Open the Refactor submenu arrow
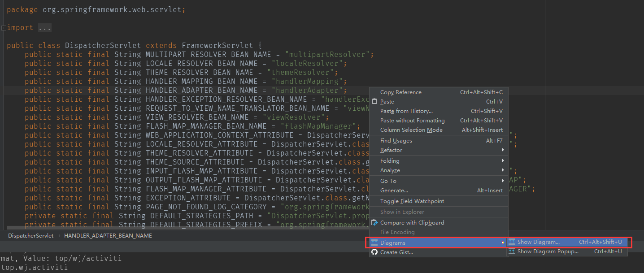The image size is (644, 273). click(503, 150)
